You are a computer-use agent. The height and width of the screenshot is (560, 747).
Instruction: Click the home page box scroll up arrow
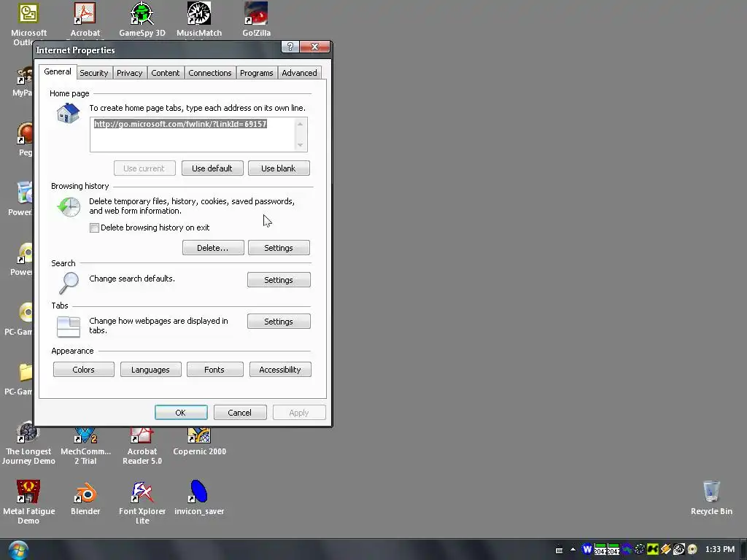[300, 124]
